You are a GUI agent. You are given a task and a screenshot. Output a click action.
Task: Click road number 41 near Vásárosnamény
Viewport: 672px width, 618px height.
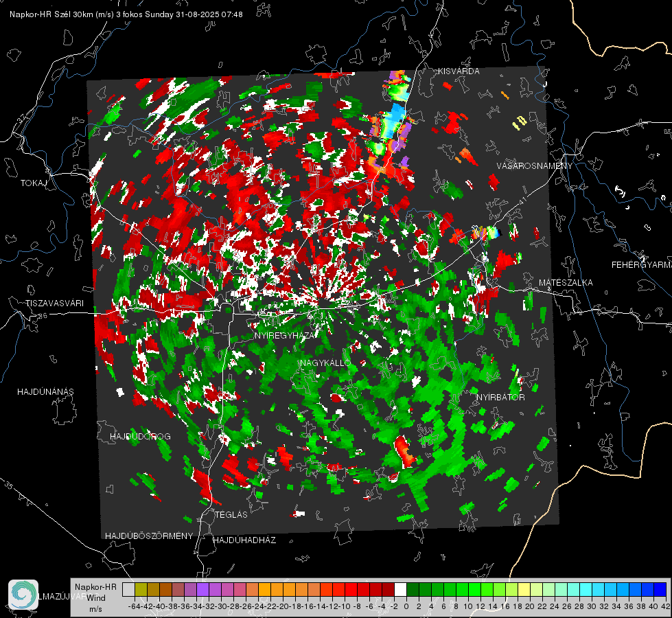(x=522, y=201)
